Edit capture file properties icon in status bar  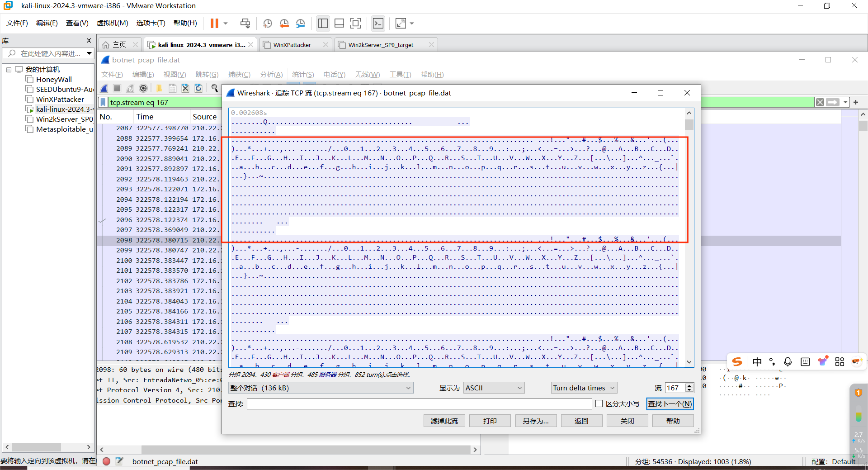119,461
